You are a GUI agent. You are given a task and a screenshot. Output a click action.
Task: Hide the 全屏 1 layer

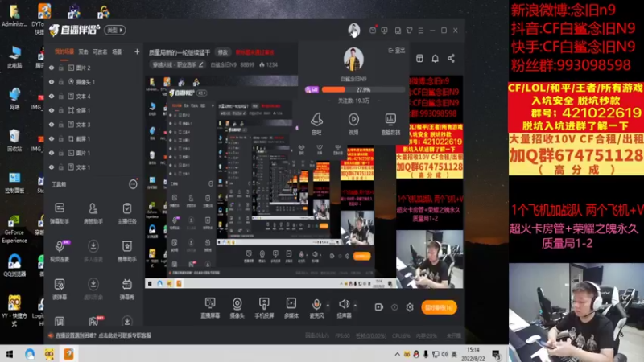click(x=52, y=110)
